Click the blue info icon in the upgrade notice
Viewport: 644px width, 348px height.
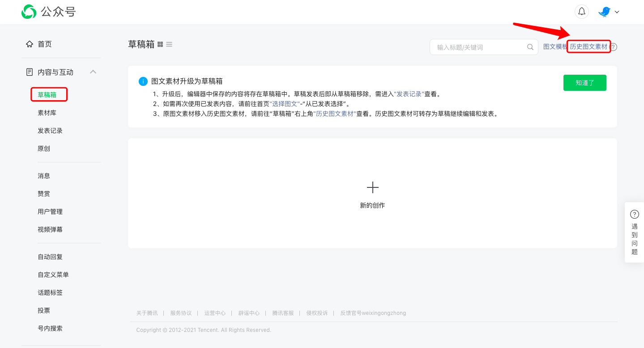pyautogui.click(x=143, y=81)
